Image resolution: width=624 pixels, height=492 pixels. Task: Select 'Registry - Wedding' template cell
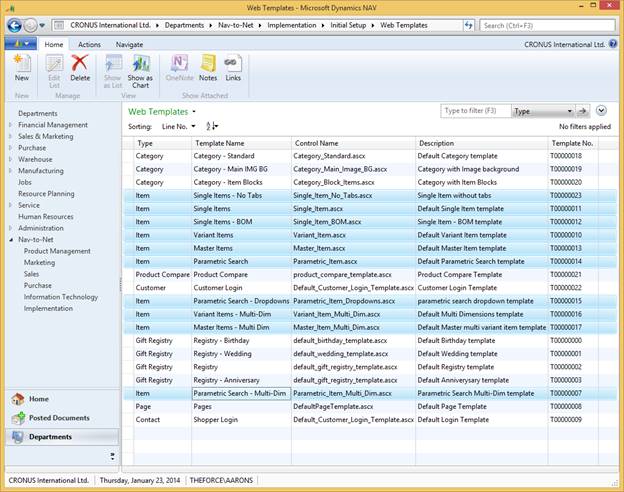click(x=241, y=354)
